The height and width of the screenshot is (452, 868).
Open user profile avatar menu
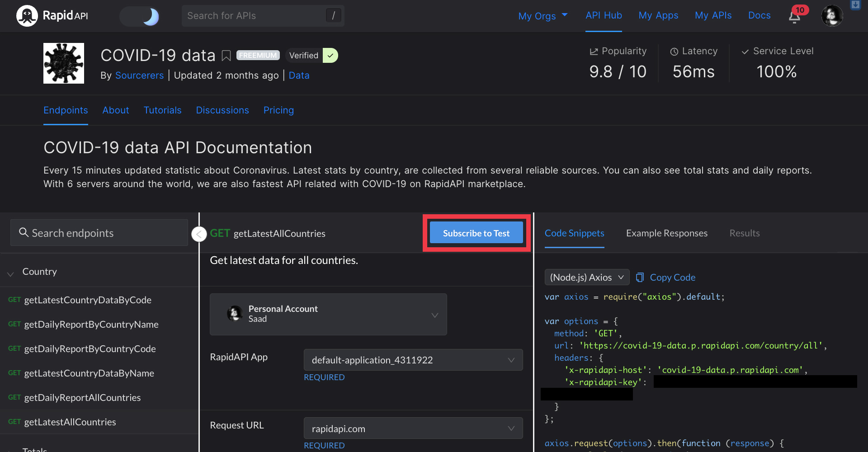tap(832, 16)
